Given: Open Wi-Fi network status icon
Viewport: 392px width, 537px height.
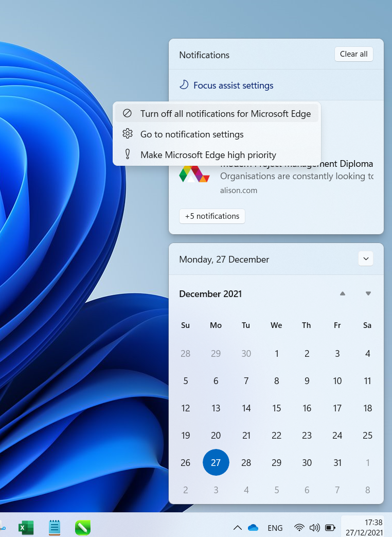Looking at the screenshot, I should (x=299, y=528).
